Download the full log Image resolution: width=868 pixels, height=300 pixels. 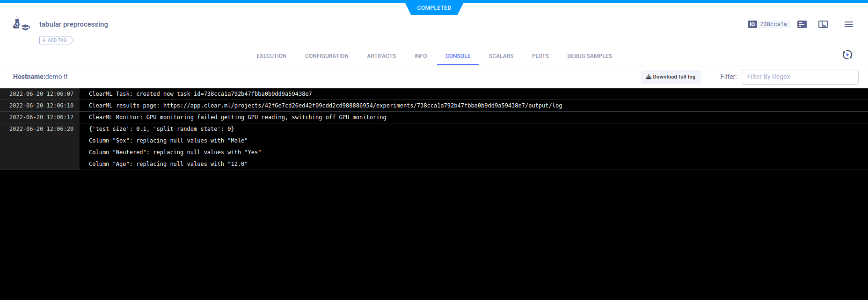[x=671, y=77]
